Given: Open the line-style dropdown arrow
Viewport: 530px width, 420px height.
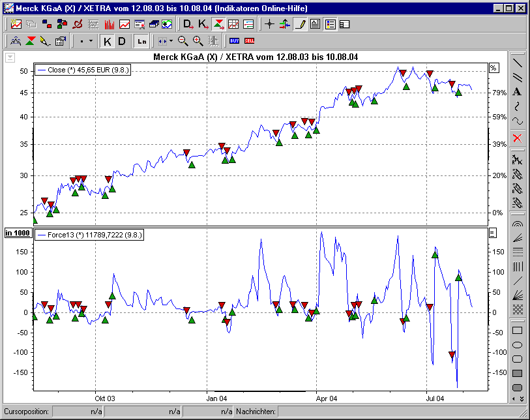Looking at the screenshot, I should click(x=91, y=40).
